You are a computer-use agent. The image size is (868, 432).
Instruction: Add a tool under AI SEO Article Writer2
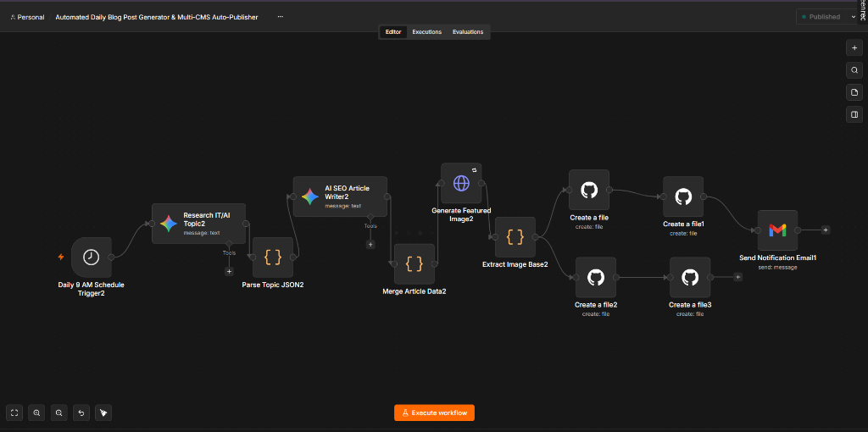click(370, 245)
